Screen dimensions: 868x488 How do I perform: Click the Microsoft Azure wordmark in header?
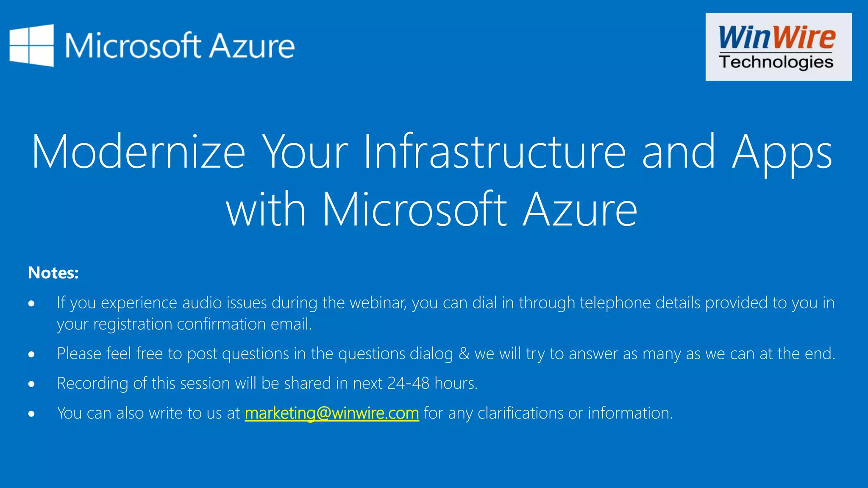tap(180, 46)
